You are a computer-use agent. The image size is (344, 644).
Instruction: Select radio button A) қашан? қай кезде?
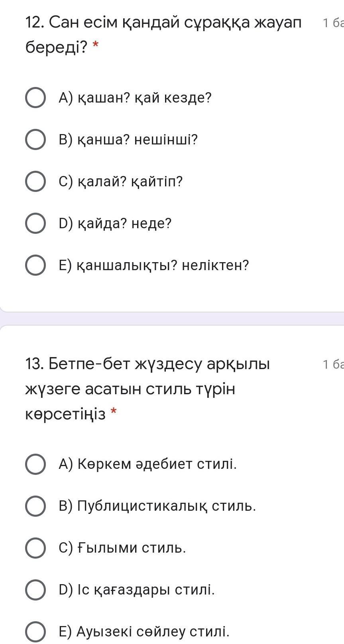click(35, 98)
